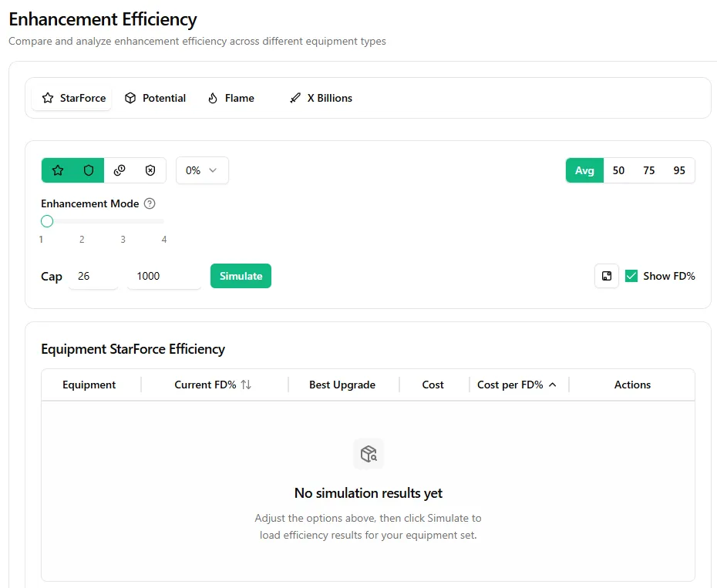Image resolution: width=717 pixels, height=588 pixels.
Task: Toggle the coins icon option
Action: pyautogui.click(x=119, y=170)
